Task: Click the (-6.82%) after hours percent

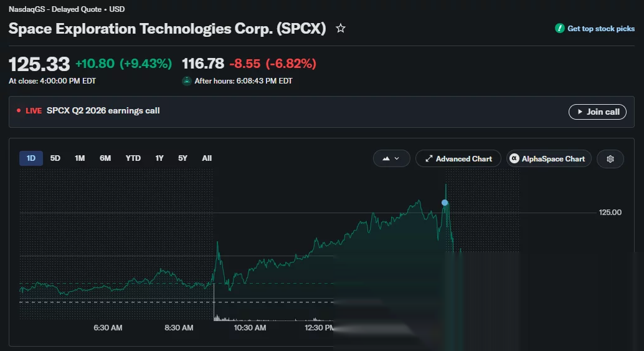Action: point(291,64)
